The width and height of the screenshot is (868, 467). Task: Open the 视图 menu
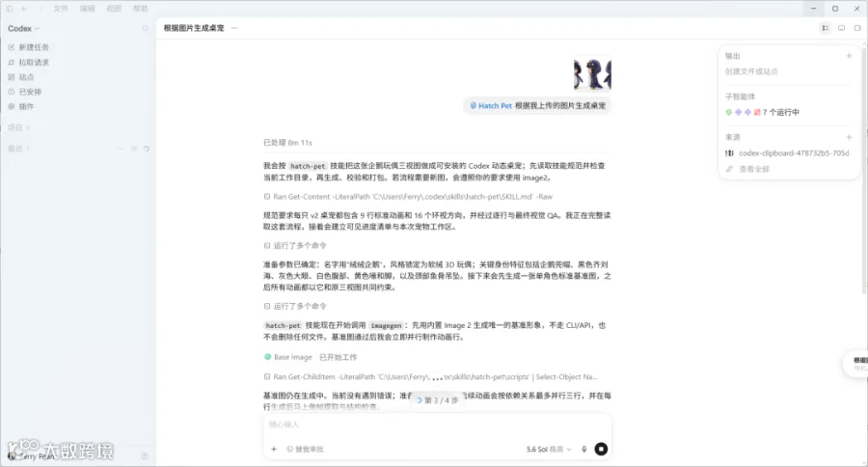point(114,9)
